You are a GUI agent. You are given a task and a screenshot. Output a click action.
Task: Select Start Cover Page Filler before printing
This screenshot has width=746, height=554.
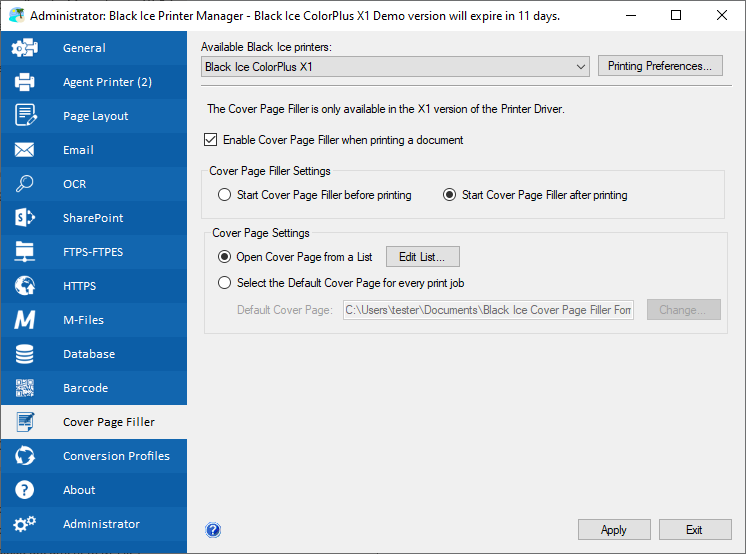pos(224,195)
